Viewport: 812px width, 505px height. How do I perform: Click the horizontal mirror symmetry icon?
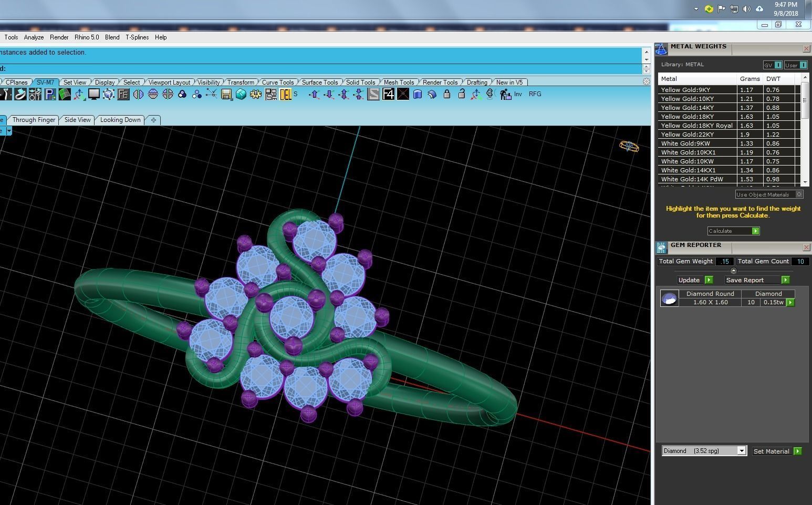tap(153, 94)
